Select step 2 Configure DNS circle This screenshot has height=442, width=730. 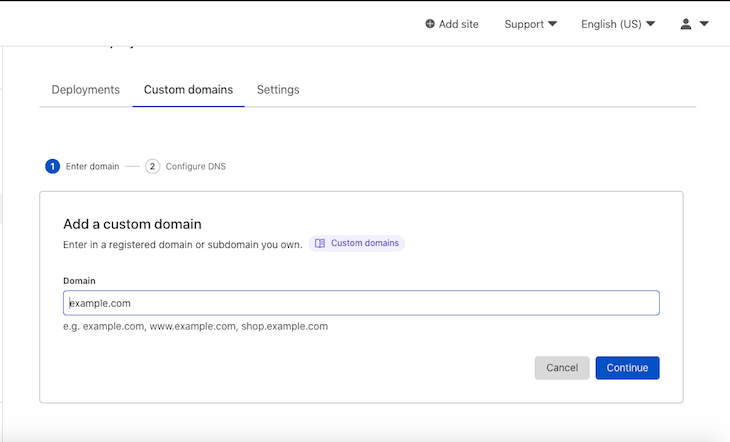[152, 166]
